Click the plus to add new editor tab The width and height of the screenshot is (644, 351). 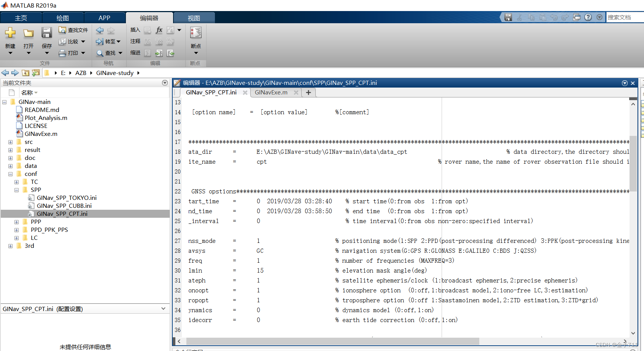coord(308,93)
